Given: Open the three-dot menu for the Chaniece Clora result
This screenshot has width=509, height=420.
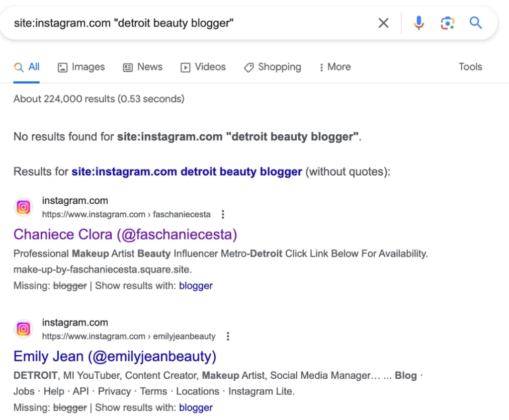Looking at the screenshot, I should pyautogui.click(x=223, y=214).
